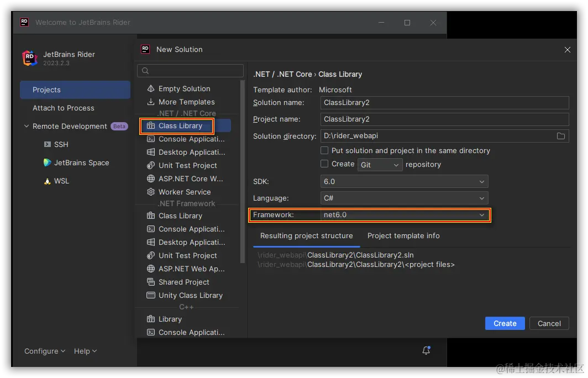Click C++ Console Application icon
Image resolution: width=588 pixels, height=378 pixels.
151,332
